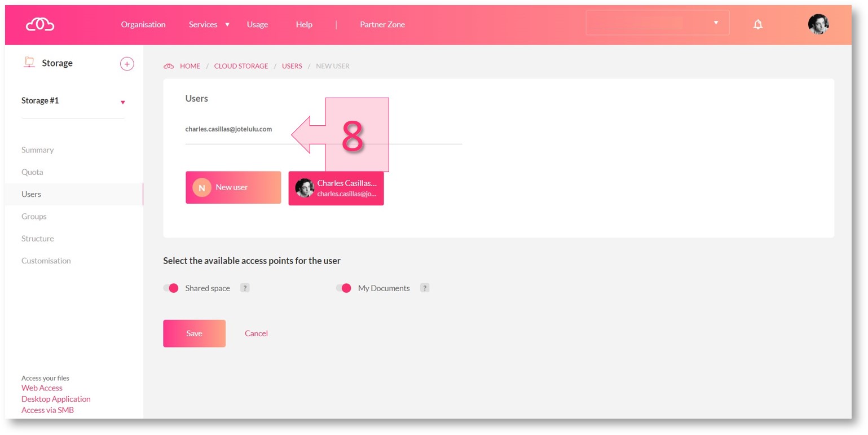Open the Groups section in the sidebar
Screen dimensions: 868x435
point(34,216)
